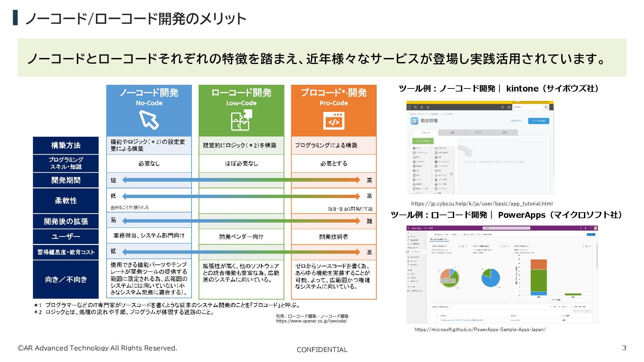Click the PowerApps header search field
The width and height of the screenshot is (644, 362).
(x=507, y=228)
